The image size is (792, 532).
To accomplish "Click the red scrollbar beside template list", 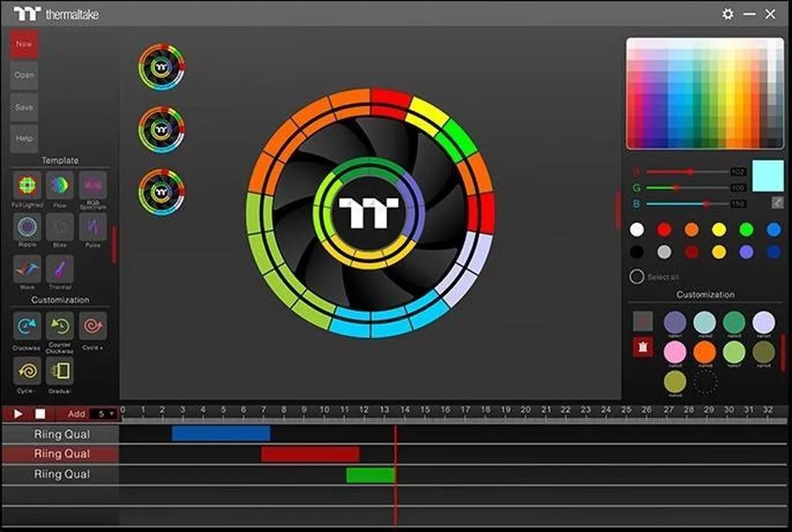I will tap(114, 244).
